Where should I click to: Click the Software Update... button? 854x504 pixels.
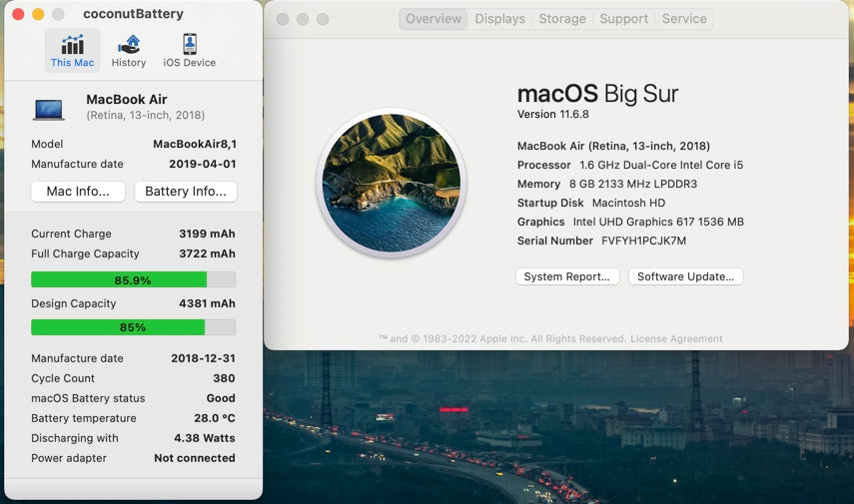pyautogui.click(x=685, y=276)
